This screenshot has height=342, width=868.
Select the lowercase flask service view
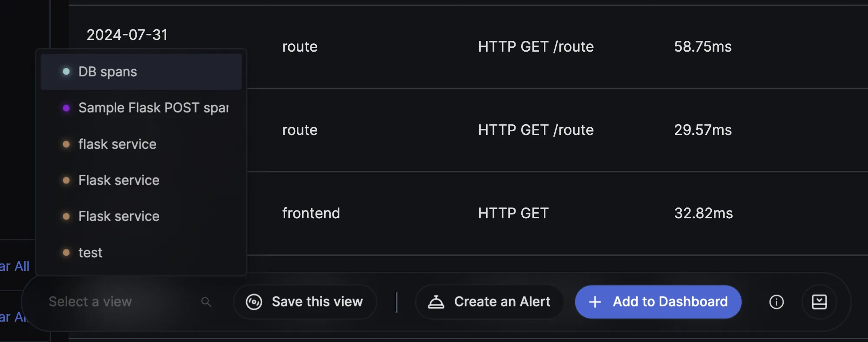141,144
